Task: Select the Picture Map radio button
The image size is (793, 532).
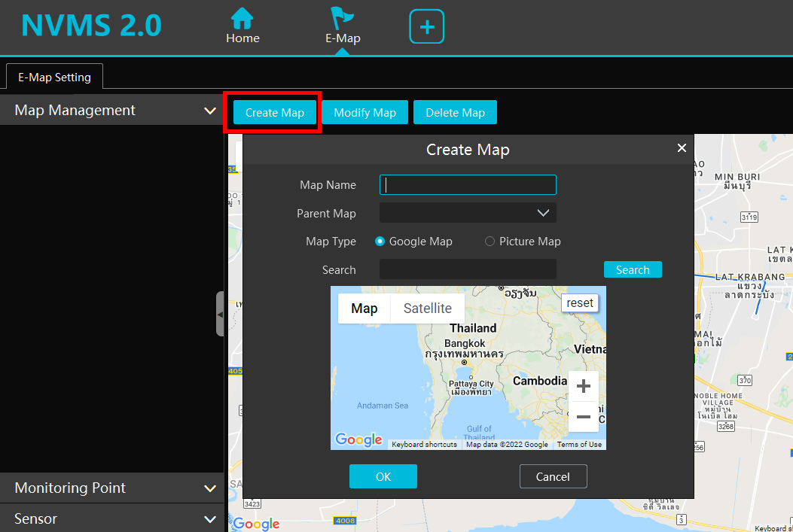Action: (x=490, y=242)
